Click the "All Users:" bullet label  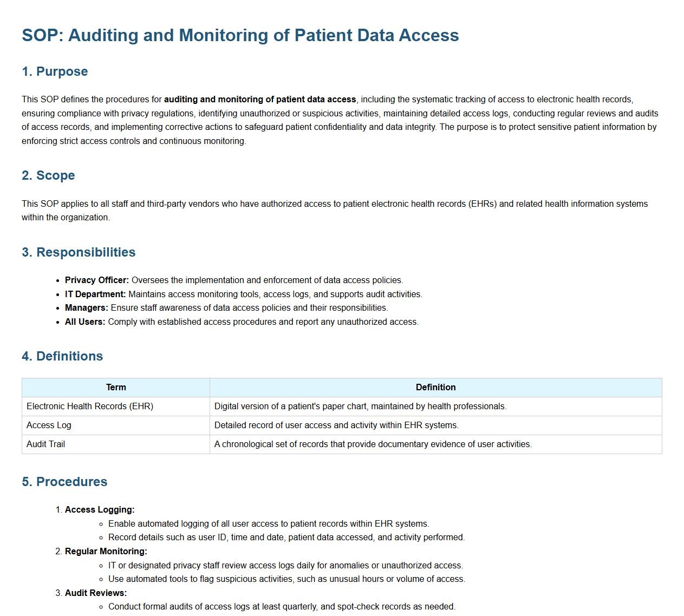(85, 322)
